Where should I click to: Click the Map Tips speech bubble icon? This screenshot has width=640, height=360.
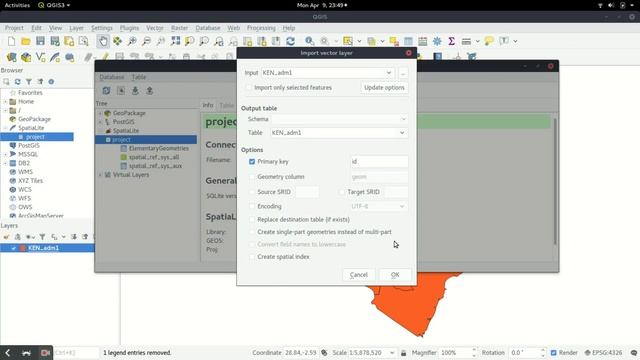click(x=489, y=41)
